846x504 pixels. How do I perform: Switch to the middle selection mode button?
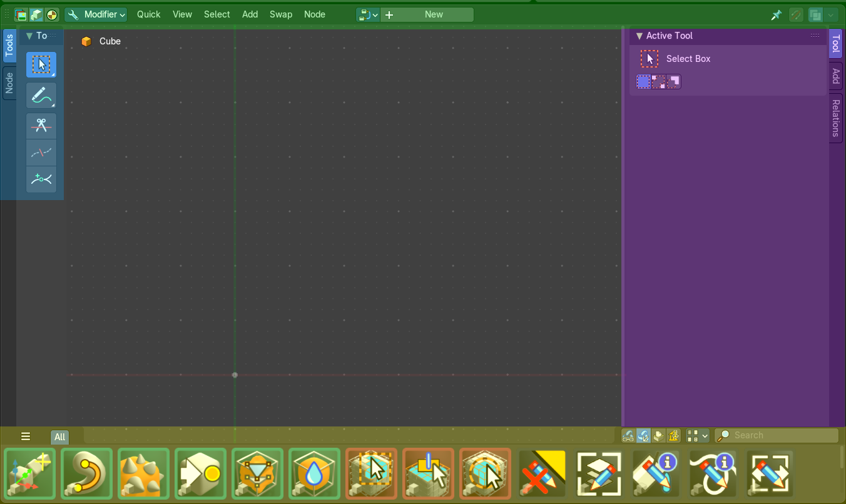pos(659,81)
